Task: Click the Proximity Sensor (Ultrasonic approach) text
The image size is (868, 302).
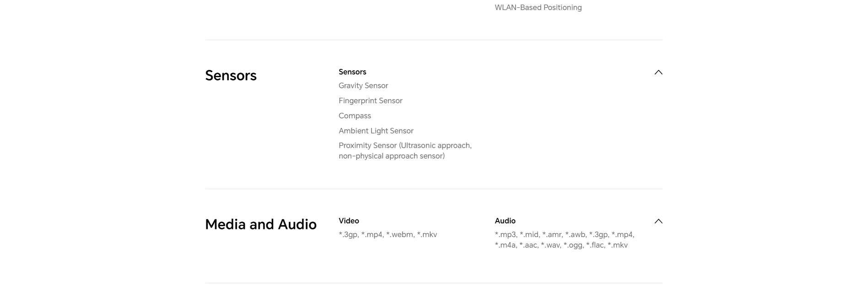Action: pos(405,145)
